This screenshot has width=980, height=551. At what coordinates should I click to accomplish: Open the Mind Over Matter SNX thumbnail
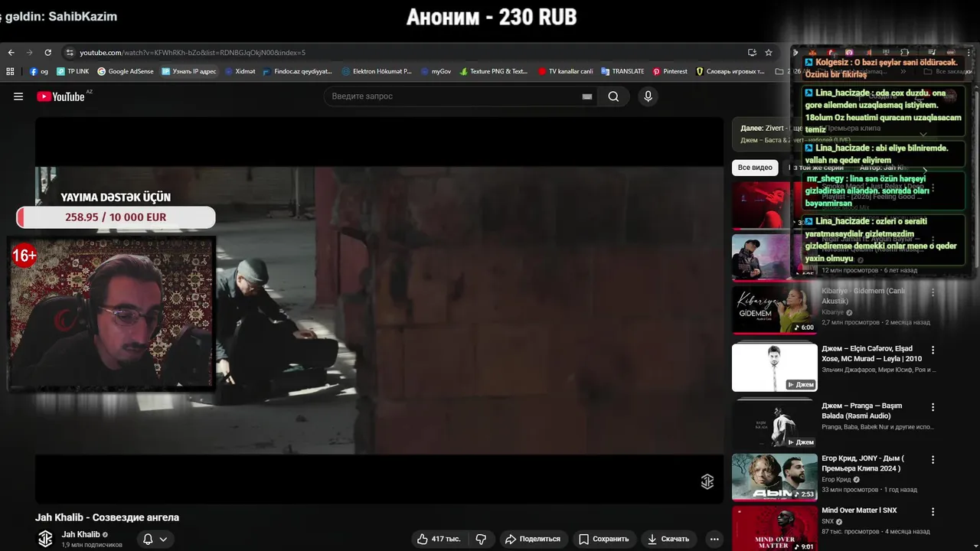[x=775, y=529]
